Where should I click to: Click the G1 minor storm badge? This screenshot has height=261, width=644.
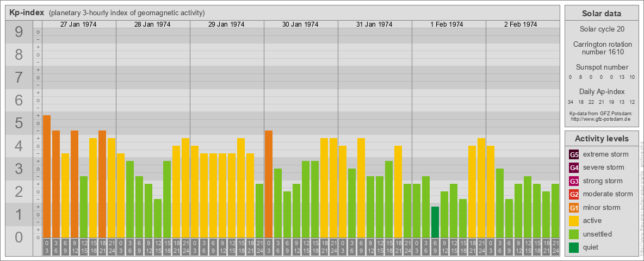click(574, 208)
